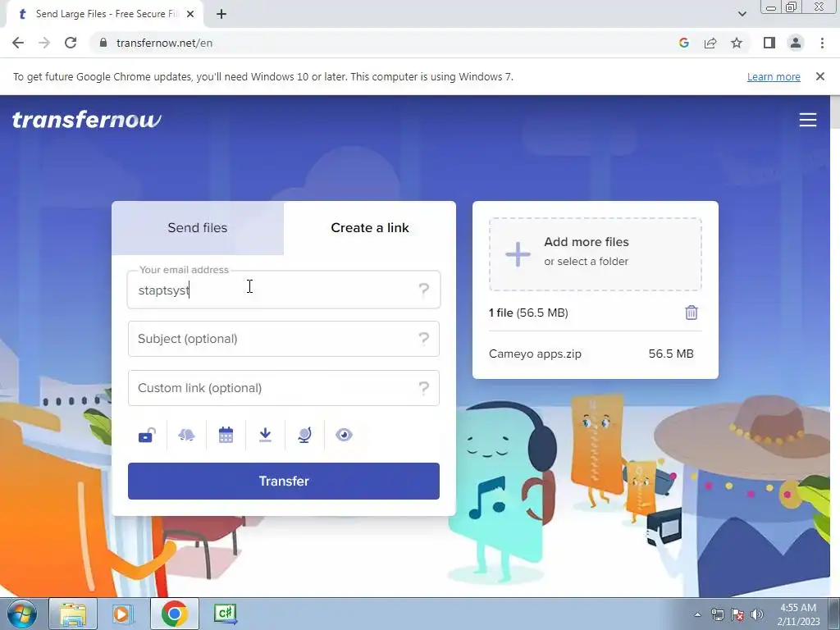Open the calendar expiry date icon
This screenshot has height=630, width=840.
pyautogui.click(x=226, y=435)
